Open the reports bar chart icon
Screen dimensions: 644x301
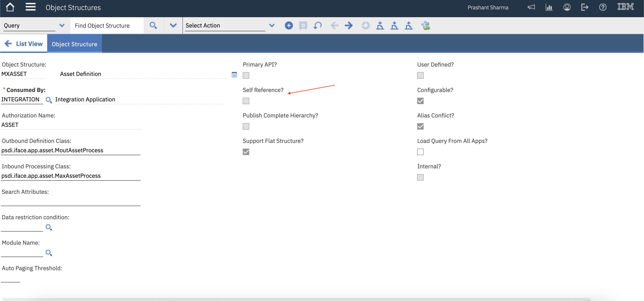pos(549,7)
